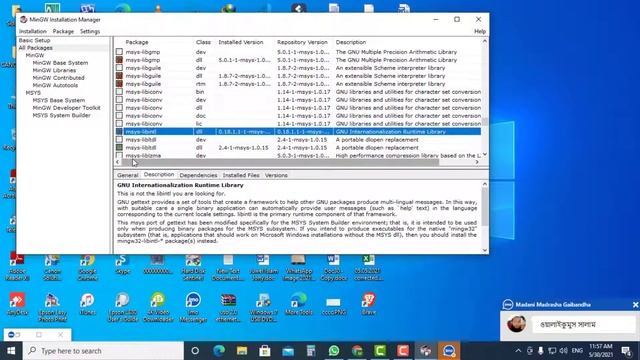
Task: Click Microsoft Edge in the taskbar
Action: pyautogui.click(x=219, y=351)
